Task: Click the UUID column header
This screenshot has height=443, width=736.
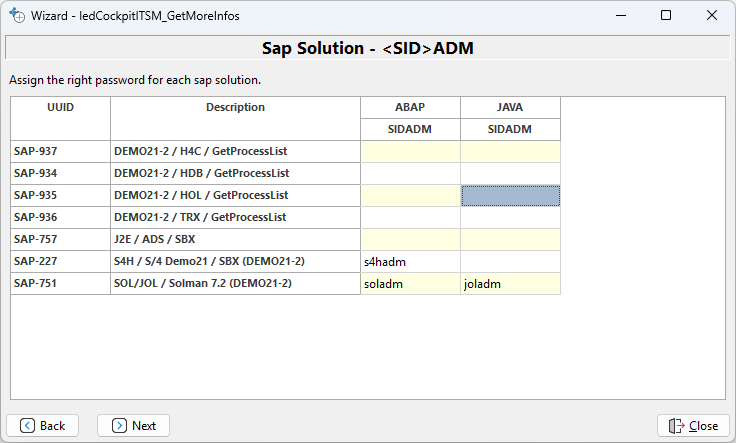Action: click(x=60, y=108)
